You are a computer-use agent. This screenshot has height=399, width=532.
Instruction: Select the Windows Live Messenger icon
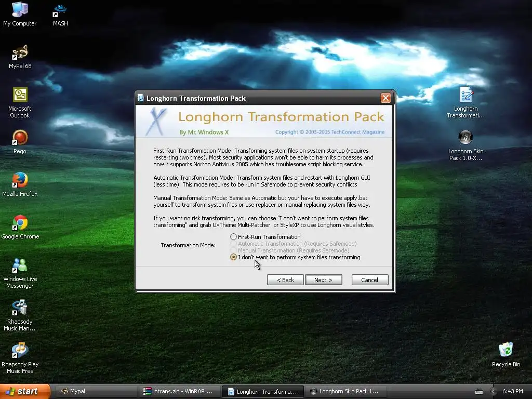(20, 273)
